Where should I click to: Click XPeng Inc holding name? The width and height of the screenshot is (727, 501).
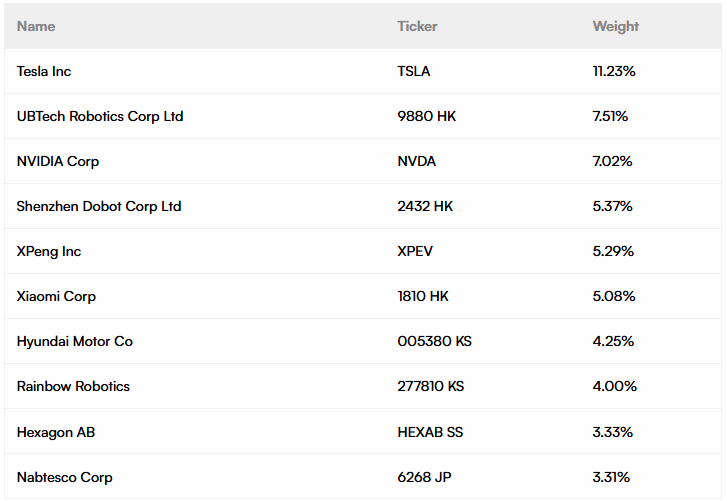[49, 251]
